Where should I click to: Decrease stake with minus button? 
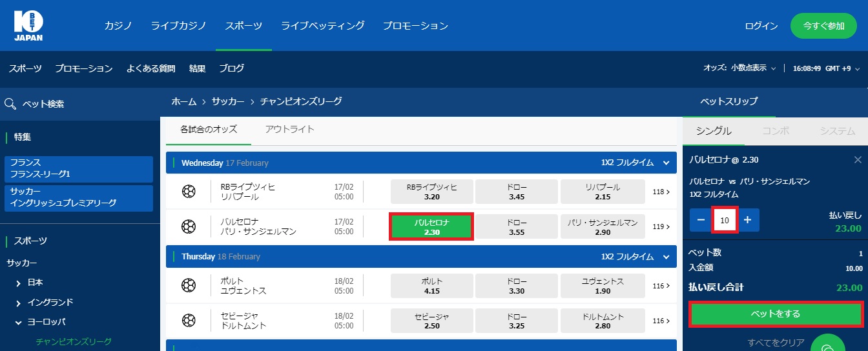click(701, 220)
